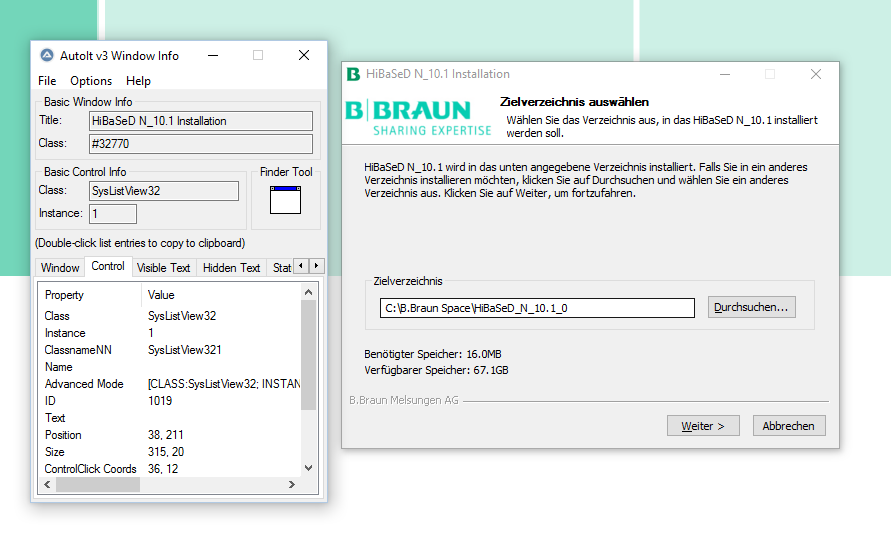
Task: Click the Weiter > button
Action: click(x=703, y=426)
